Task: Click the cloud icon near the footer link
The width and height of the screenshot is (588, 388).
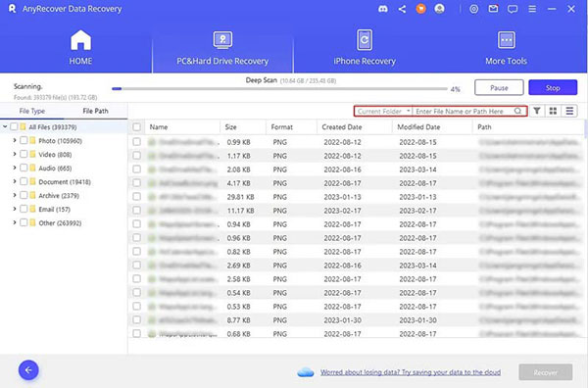Action: pos(306,372)
